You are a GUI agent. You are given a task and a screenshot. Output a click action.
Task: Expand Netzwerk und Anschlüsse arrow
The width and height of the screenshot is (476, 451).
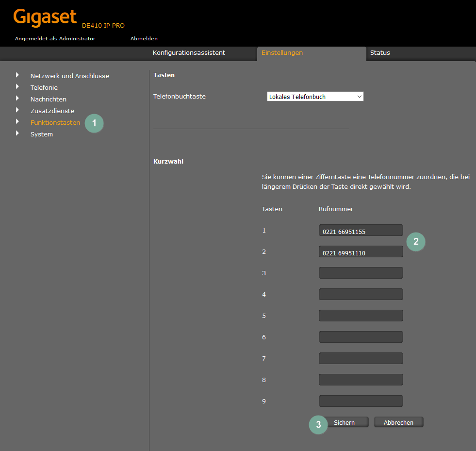(17, 75)
